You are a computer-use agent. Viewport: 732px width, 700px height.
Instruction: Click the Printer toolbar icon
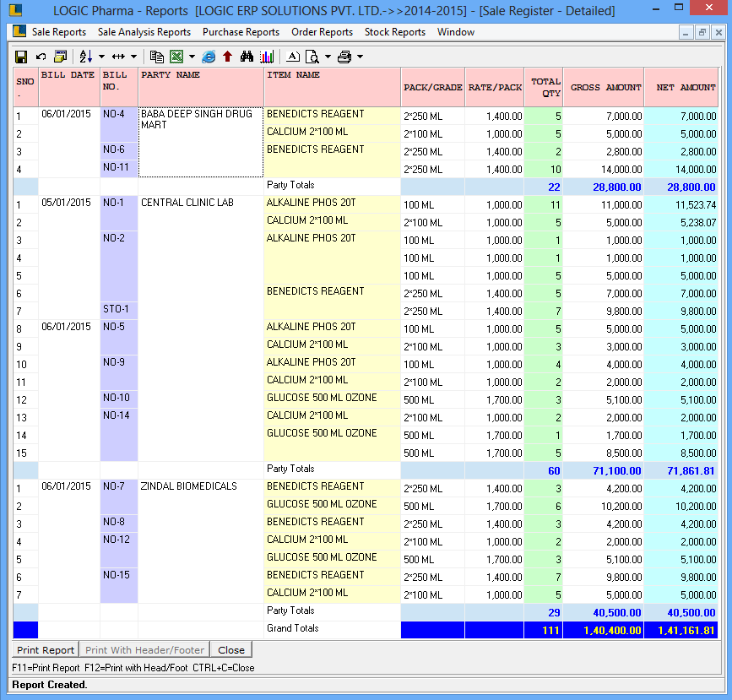pyautogui.click(x=344, y=57)
